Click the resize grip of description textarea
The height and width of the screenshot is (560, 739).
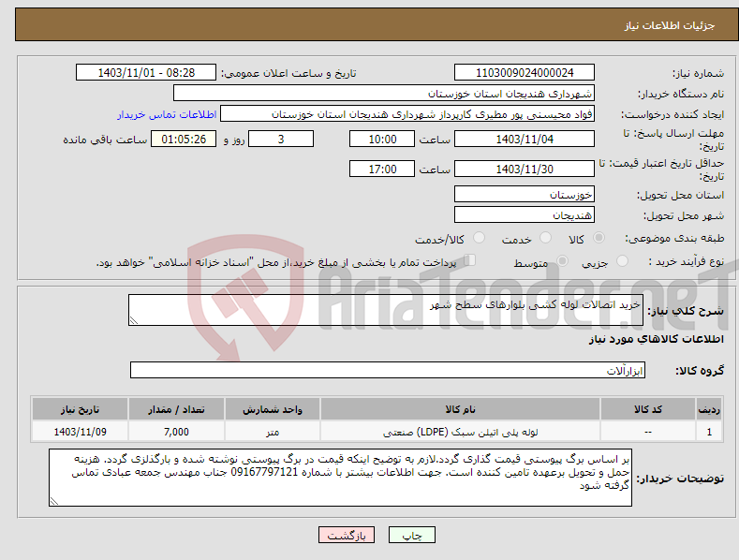coord(133,320)
